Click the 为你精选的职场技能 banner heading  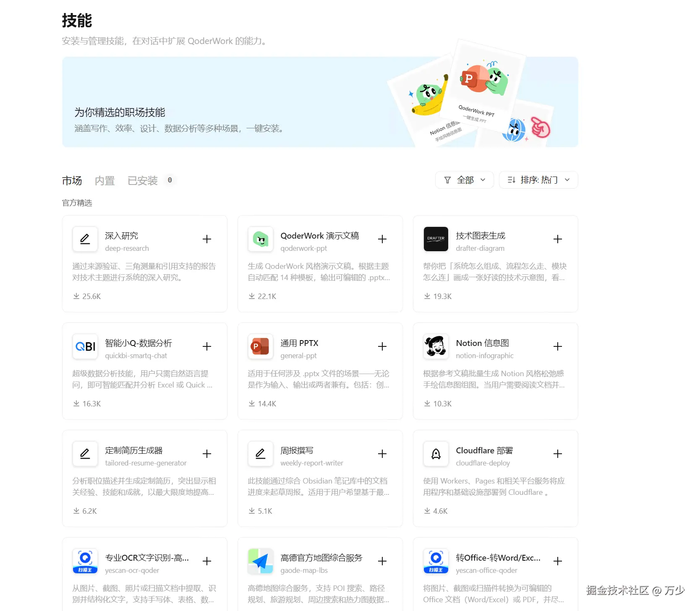[120, 112]
